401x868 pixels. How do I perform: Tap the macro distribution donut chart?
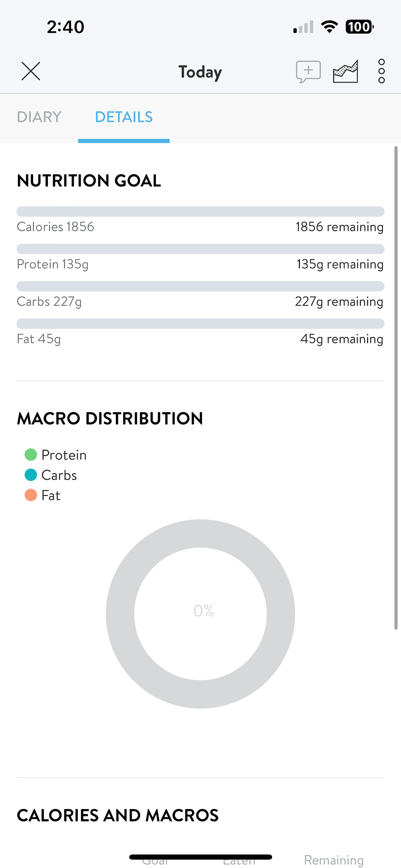(200, 614)
